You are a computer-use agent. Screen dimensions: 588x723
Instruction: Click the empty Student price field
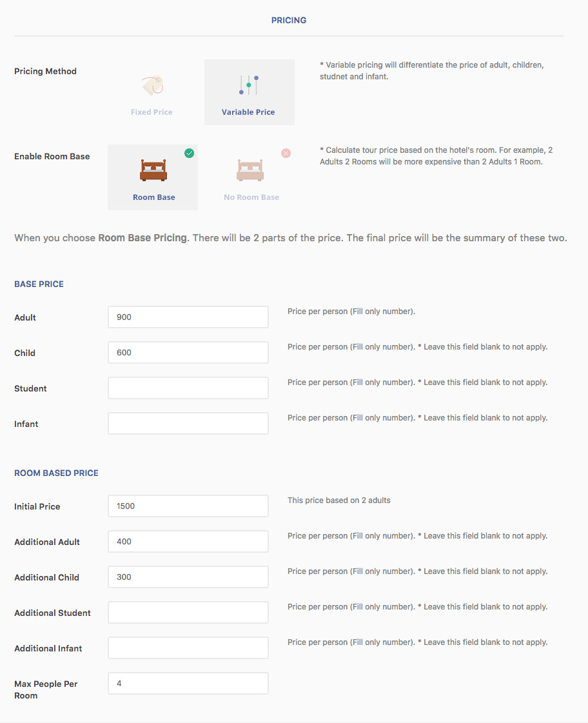(x=188, y=388)
